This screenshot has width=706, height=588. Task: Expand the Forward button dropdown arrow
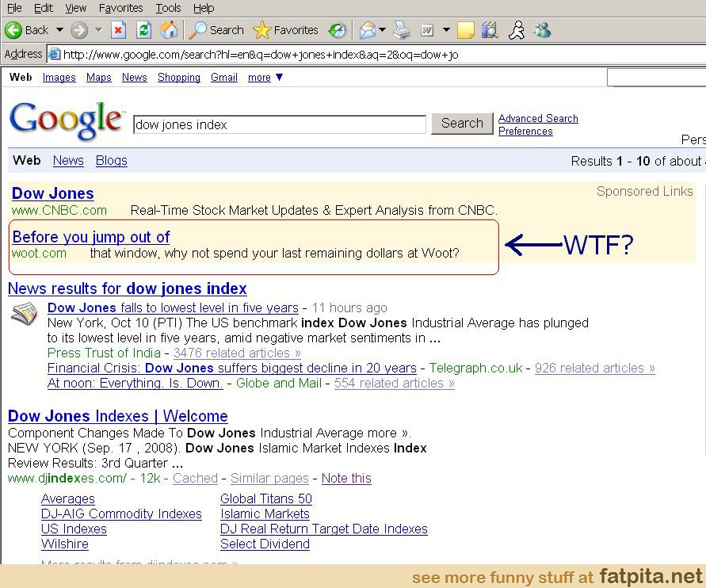[x=99, y=30]
